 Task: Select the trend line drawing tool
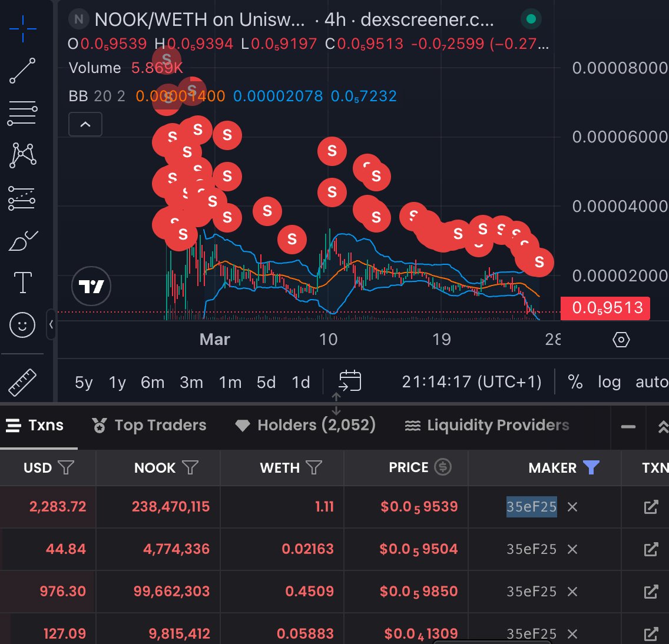point(22,71)
